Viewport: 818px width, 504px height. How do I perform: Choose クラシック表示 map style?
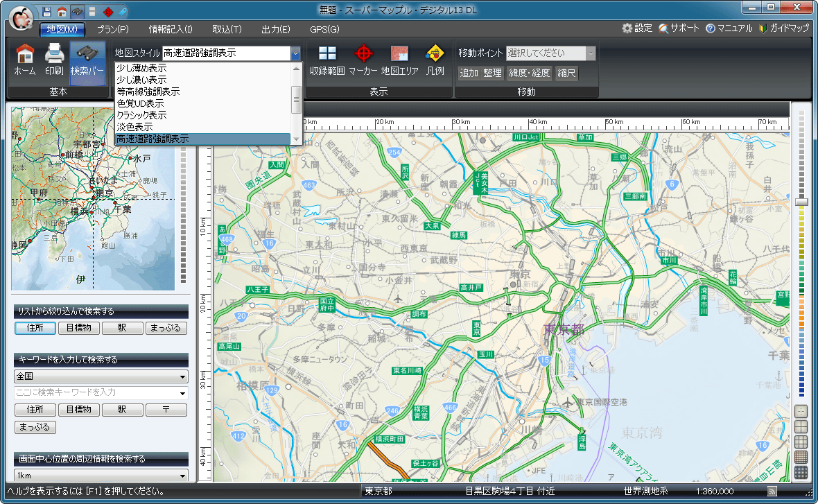(x=202, y=115)
